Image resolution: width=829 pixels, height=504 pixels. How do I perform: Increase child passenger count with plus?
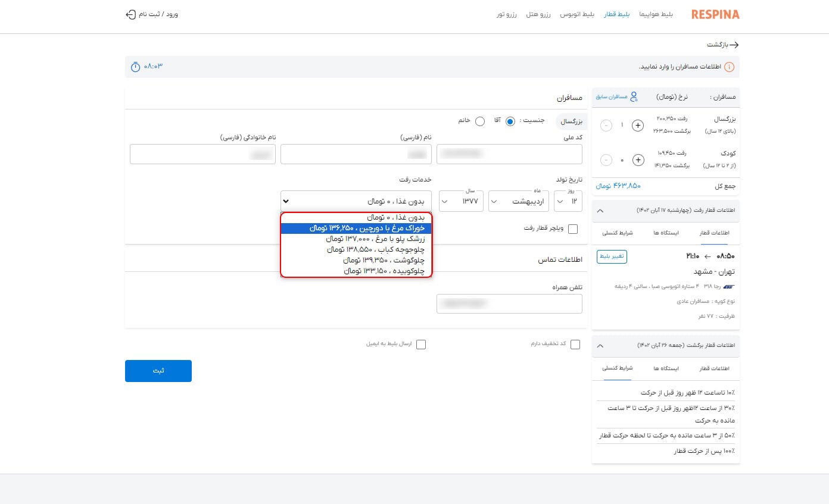[638, 160]
